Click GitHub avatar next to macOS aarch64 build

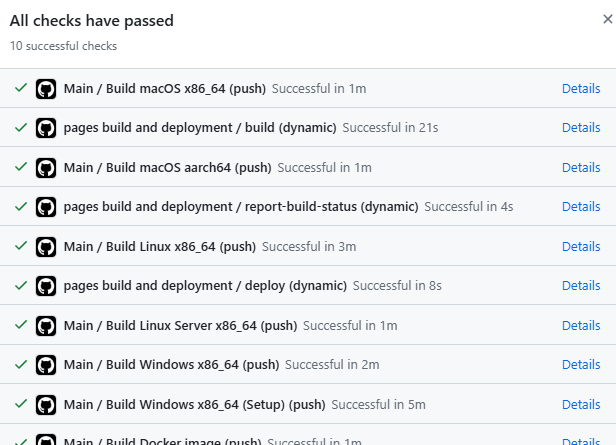[x=46, y=168]
